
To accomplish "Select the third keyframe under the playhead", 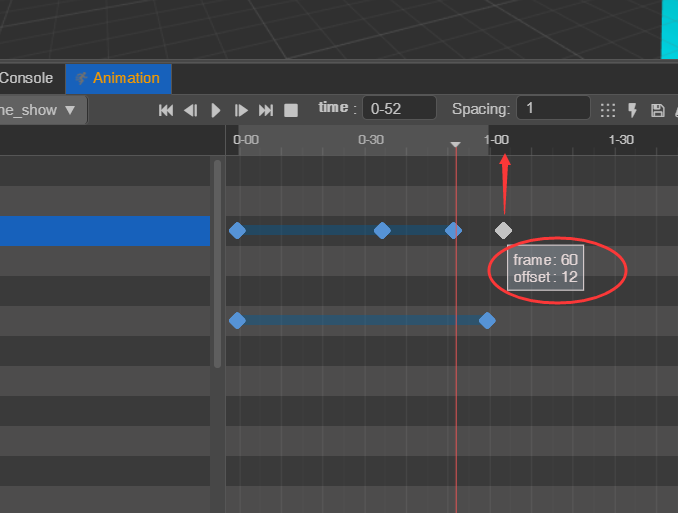I will pyautogui.click(x=454, y=231).
